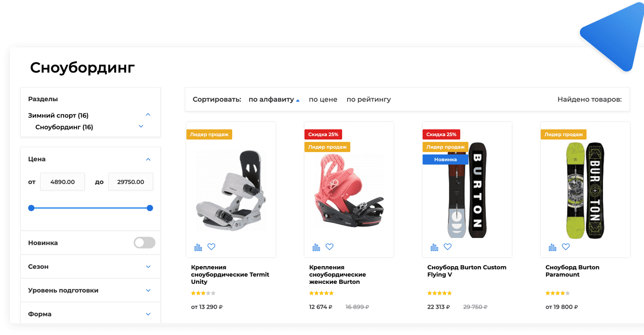644x335 pixels.
Task: Add Burton Paramount snowboard to favorites
Action: 566,247
